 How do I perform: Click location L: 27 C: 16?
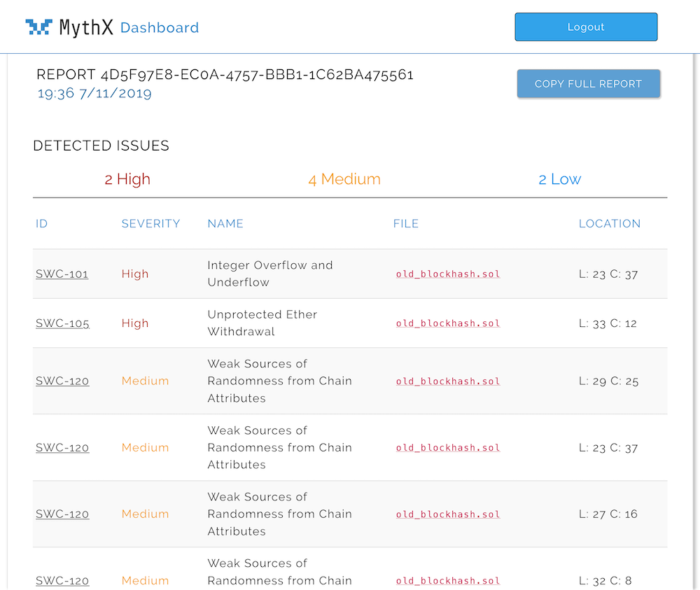(x=608, y=514)
